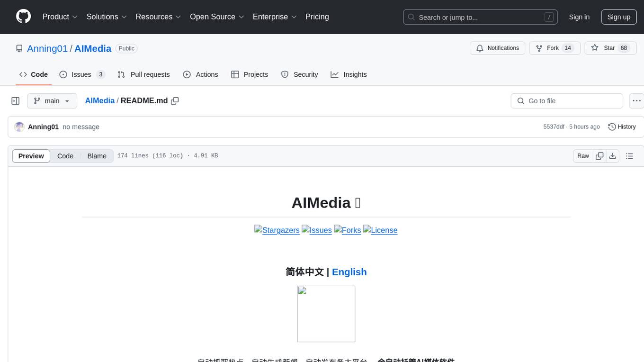Open the Anning01 owner profile
The width and height of the screenshot is (644, 362).
tap(47, 48)
